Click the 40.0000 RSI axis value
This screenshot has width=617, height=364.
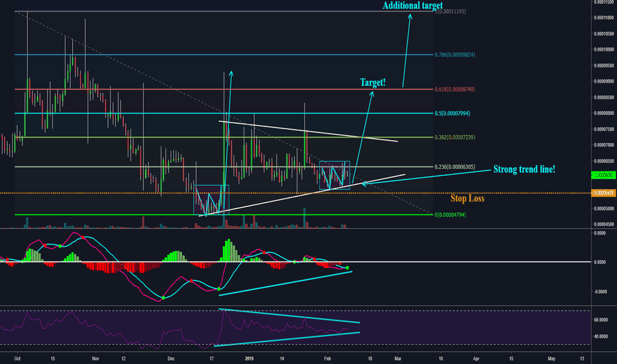point(601,336)
